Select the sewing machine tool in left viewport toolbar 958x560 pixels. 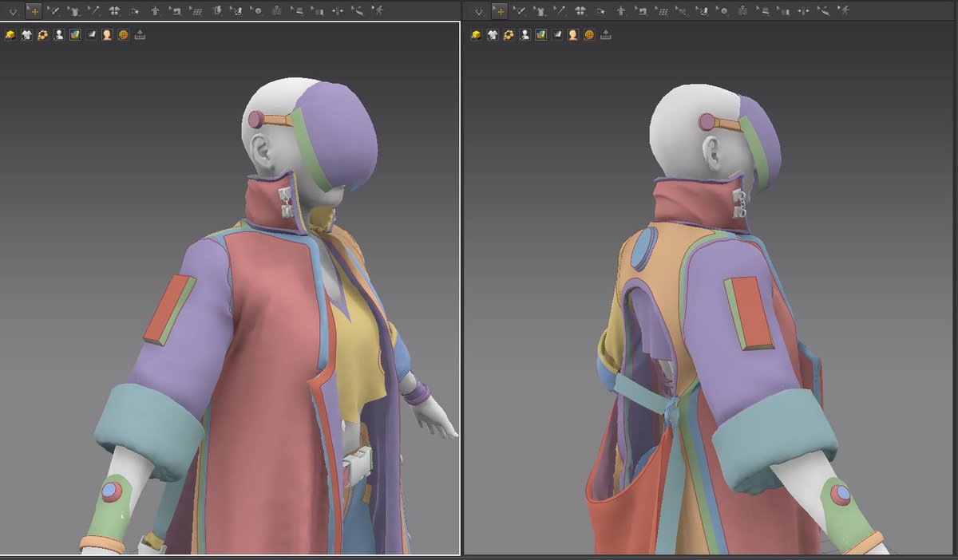(x=175, y=11)
